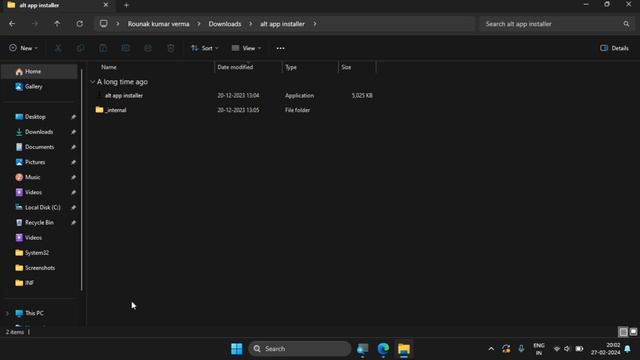
Task: Refresh the current folder view
Action: 80,24
